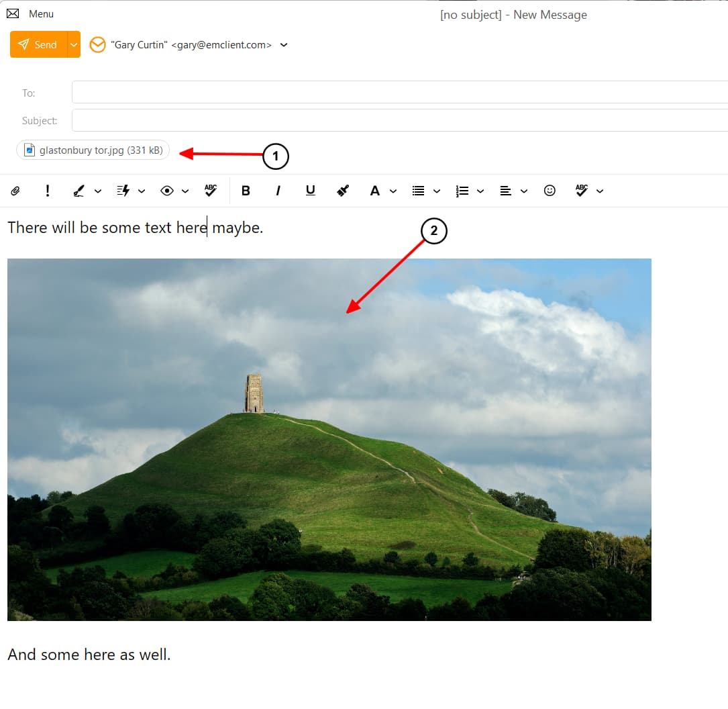Viewport: 728px width, 709px height.
Task: Mark the message as high priority
Action: pyautogui.click(x=47, y=191)
